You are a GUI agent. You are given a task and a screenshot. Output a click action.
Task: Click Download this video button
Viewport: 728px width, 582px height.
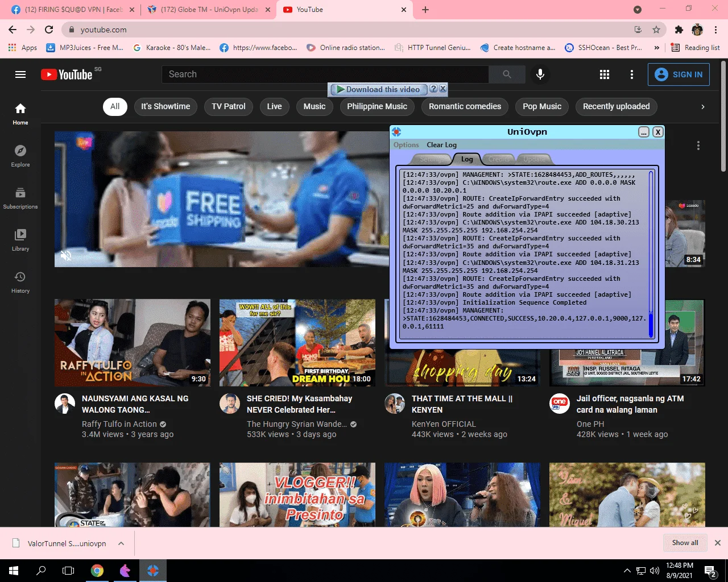point(378,89)
